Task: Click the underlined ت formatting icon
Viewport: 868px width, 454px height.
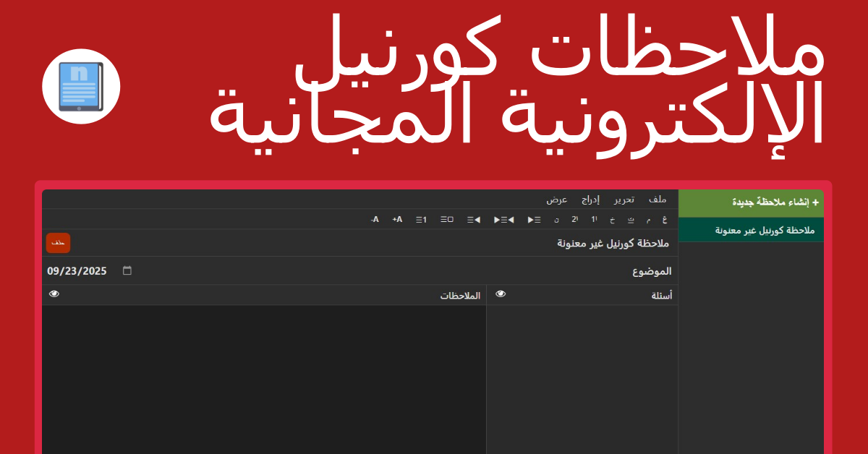Action: (x=630, y=219)
